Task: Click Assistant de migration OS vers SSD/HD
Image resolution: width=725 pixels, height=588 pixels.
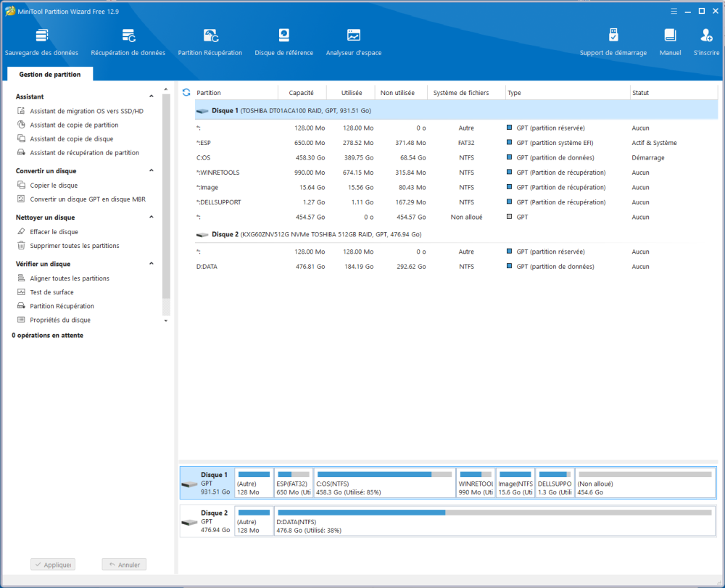Action: [x=86, y=111]
